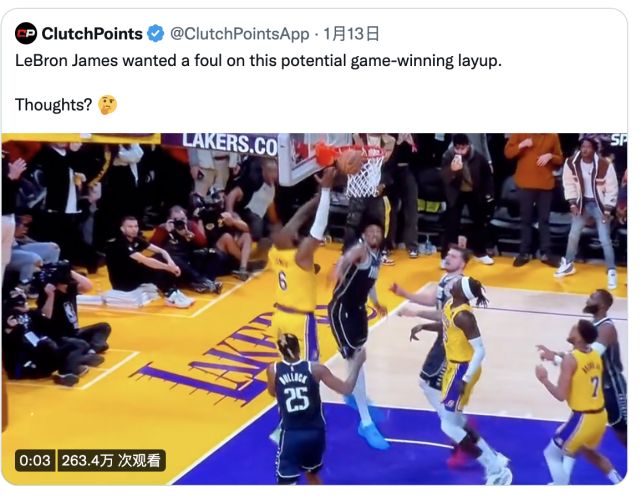Click the "Thoughts?" text

coord(54,105)
